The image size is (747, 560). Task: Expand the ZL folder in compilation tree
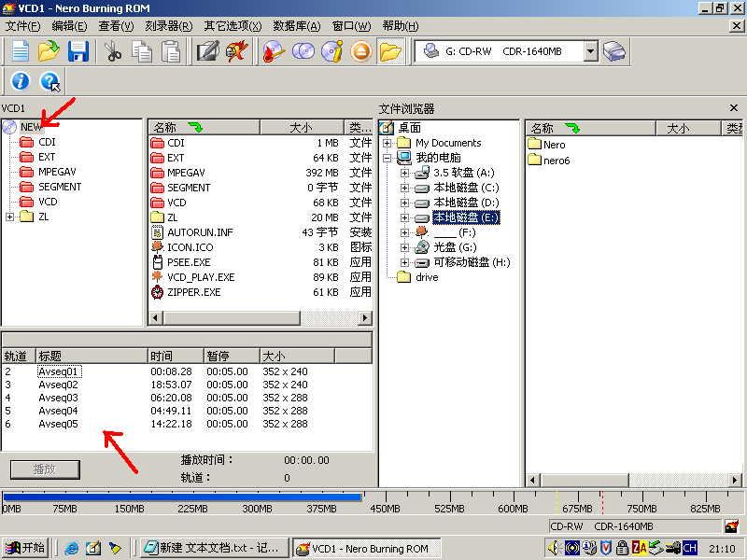(x=9, y=217)
